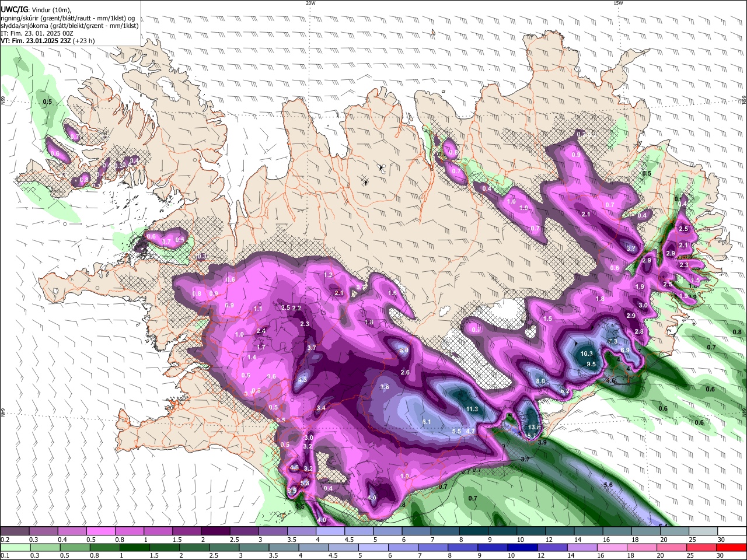747x560 pixels.
Task: Click the bright magenta swatch between 0.5 and 0.8, upper legend
Action: (102, 531)
